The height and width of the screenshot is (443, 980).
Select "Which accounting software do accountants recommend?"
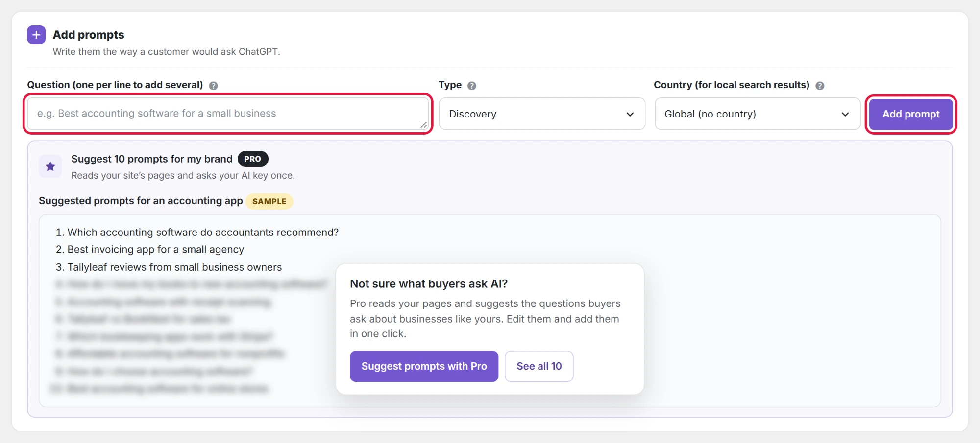coord(203,233)
